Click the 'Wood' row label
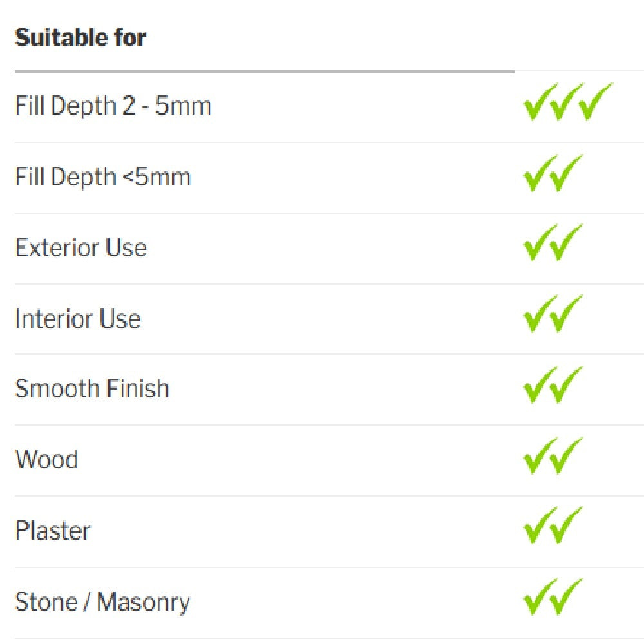644x644 pixels. [x=46, y=460]
